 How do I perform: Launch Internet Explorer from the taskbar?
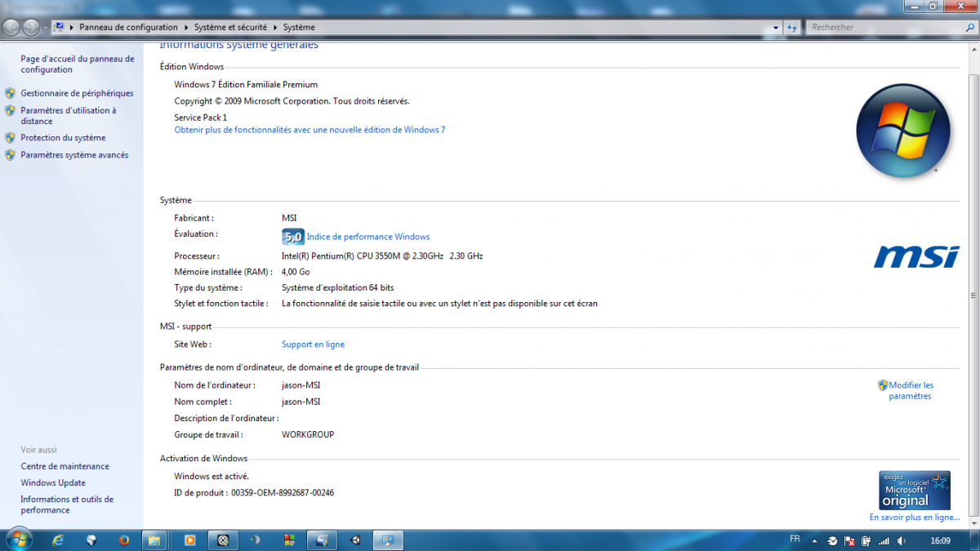click(58, 540)
